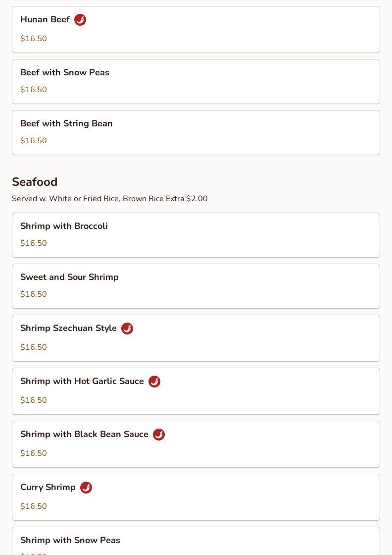Click the spicy icon beside Curry Shrimp
The image size is (392, 555).
(x=86, y=488)
